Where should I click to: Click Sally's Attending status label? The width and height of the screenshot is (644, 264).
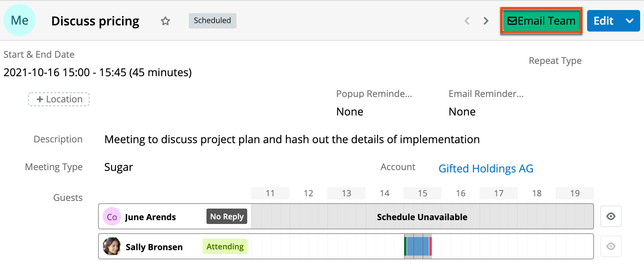click(225, 247)
